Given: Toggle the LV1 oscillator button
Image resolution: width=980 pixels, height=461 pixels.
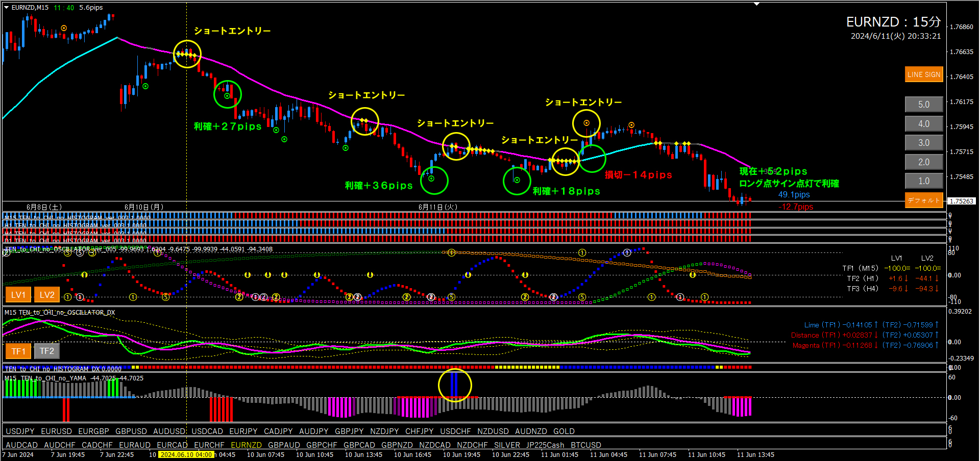Looking at the screenshot, I should (18, 295).
